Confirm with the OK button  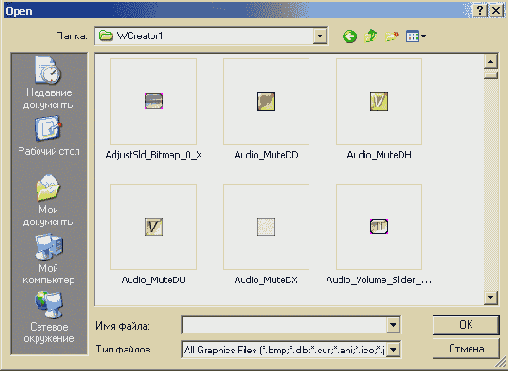(466, 325)
